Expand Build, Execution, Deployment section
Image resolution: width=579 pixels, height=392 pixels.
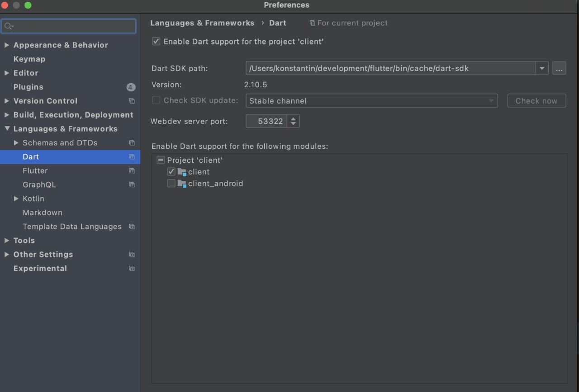7,115
